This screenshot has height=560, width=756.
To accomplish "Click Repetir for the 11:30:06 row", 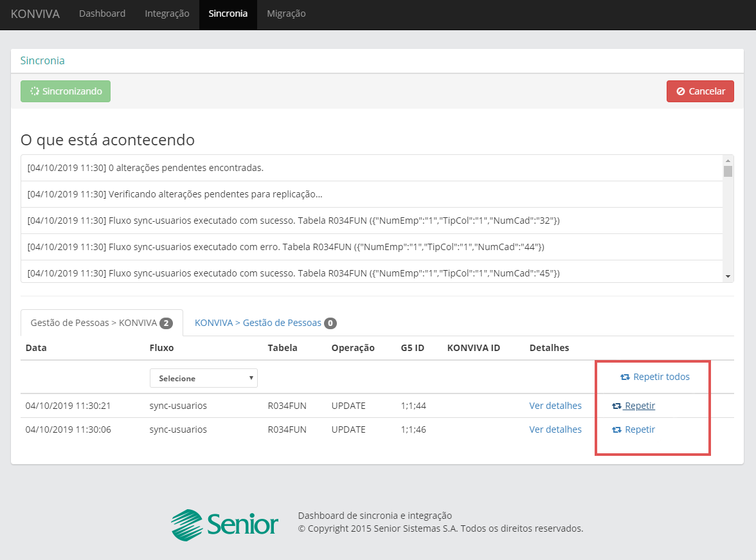I will (634, 429).
